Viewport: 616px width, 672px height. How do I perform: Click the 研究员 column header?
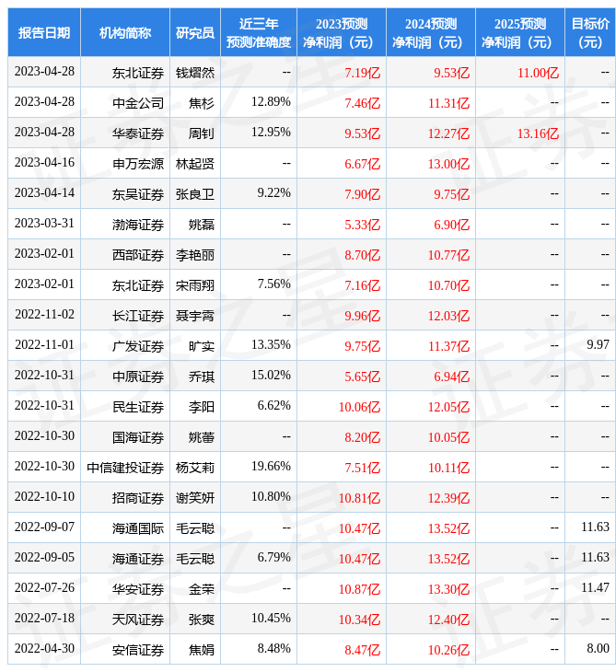point(195,33)
